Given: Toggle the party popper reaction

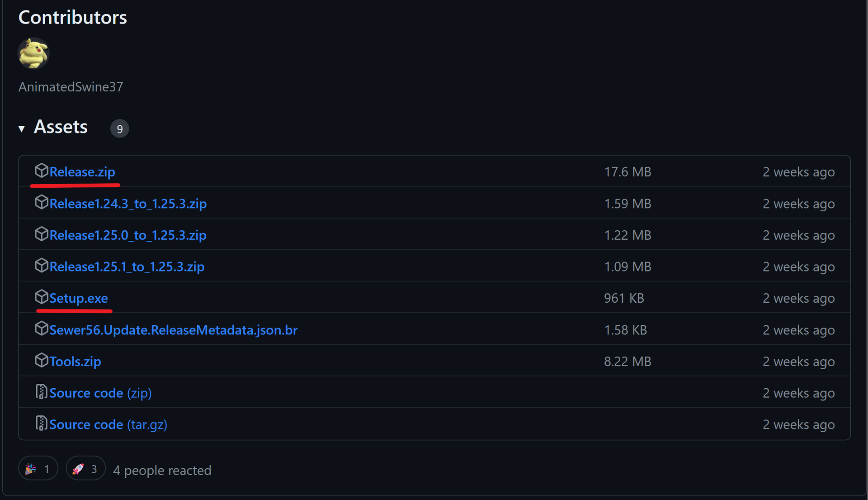Looking at the screenshot, I should (x=38, y=469).
